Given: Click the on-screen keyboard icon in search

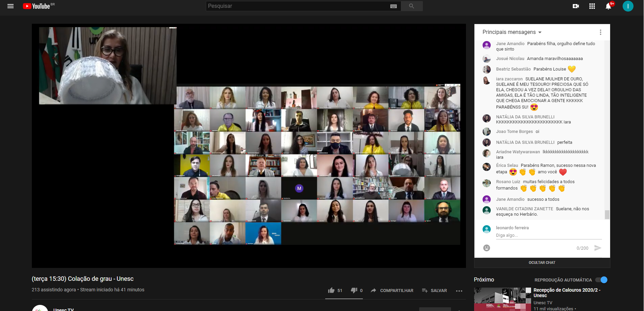Looking at the screenshot, I should (393, 6).
